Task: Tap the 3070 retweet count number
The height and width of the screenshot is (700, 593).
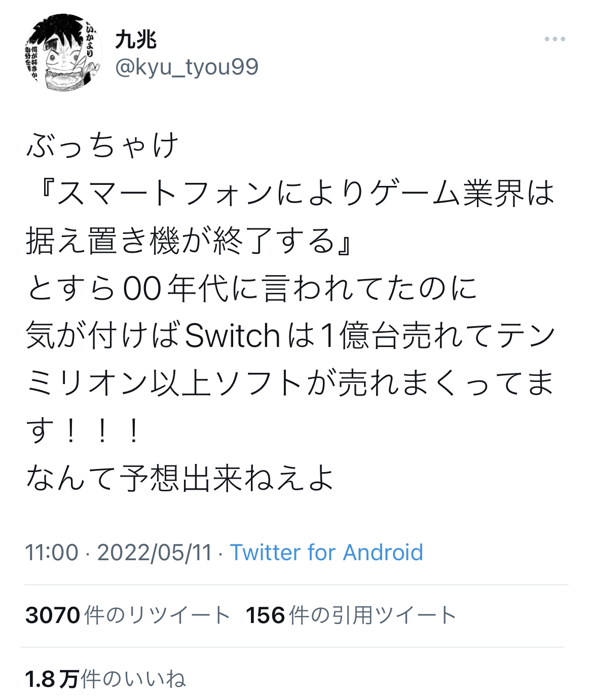Action: pos(53,615)
